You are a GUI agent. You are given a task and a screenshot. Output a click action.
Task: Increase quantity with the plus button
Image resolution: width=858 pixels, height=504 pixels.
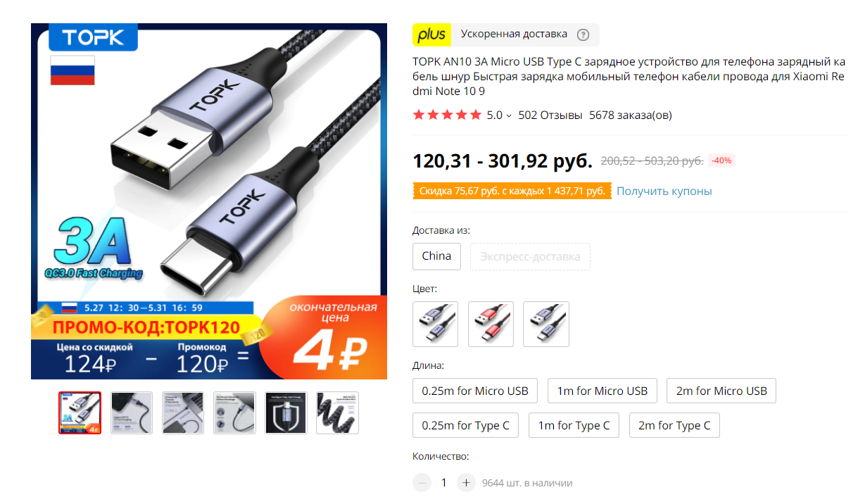coord(466,483)
